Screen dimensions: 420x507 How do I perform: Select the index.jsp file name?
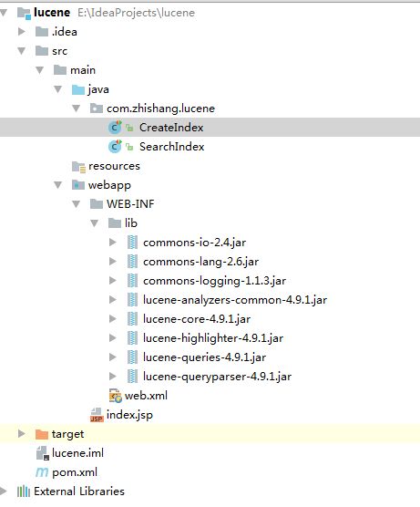point(129,415)
